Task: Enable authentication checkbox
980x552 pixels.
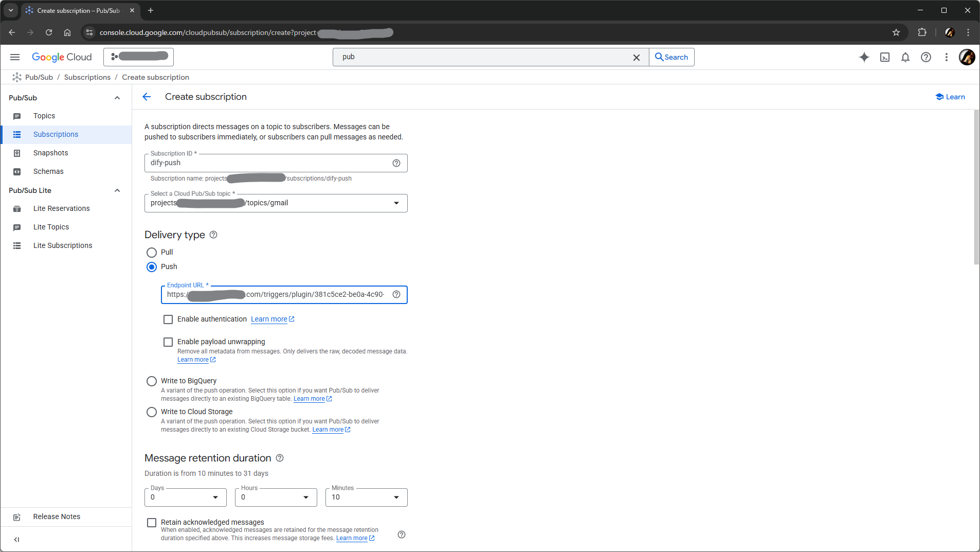Action: (x=168, y=319)
